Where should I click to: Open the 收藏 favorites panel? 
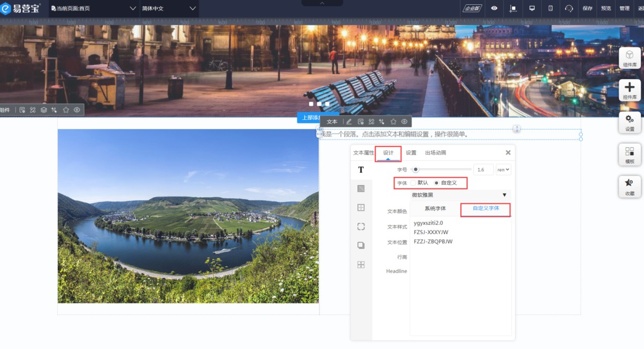click(x=630, y=186)
